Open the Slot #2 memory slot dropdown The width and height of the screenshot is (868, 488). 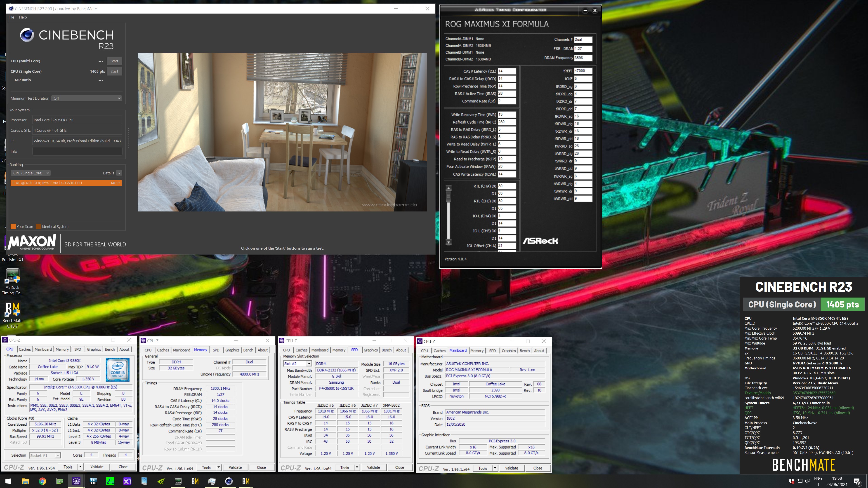[297, 364]
